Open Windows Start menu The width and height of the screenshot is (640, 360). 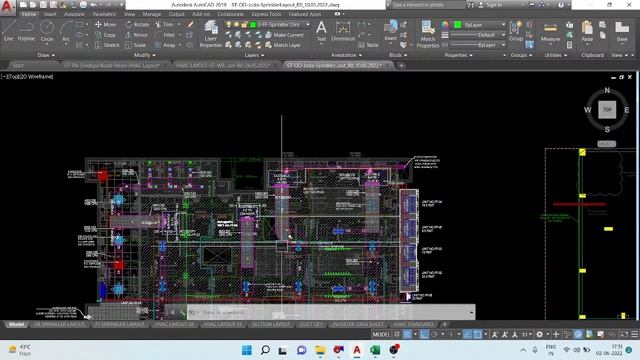click(x=247, y=350)
